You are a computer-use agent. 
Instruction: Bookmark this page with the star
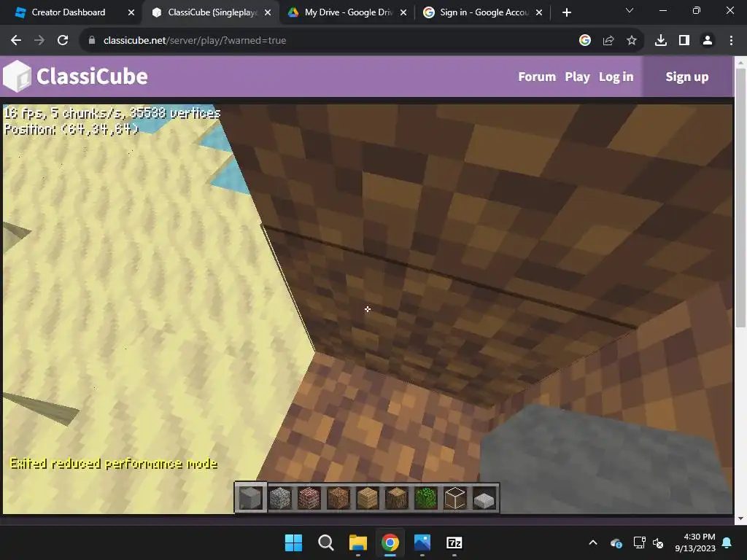pos(632,41)
